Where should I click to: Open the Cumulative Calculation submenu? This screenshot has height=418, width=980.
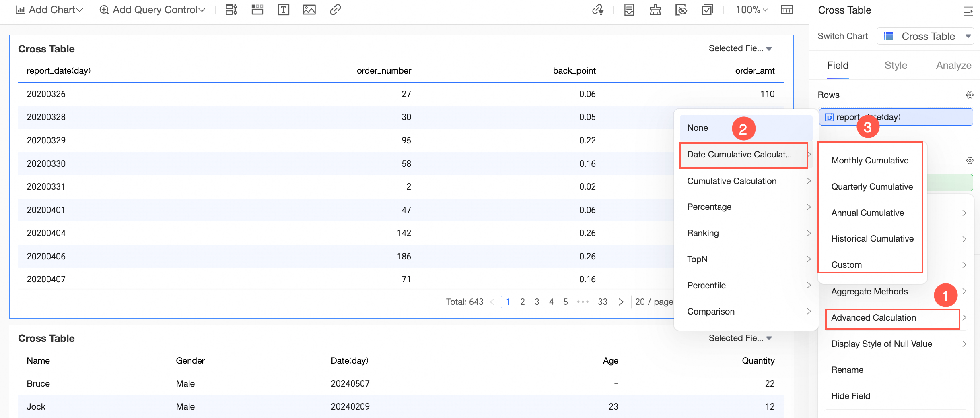point(746,181)
